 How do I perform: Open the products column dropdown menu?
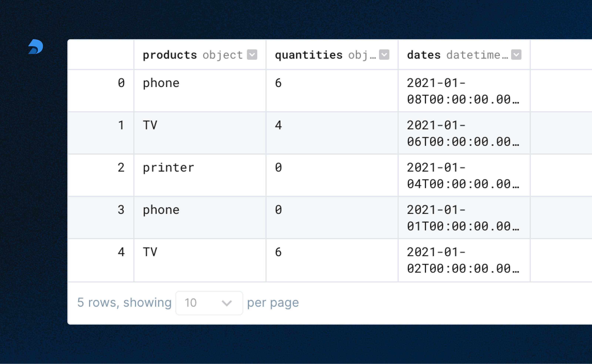(252, 55)
